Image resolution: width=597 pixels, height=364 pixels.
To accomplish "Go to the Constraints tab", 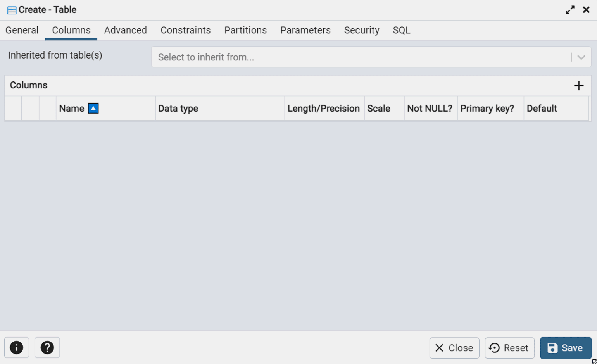I will (186, 30).
